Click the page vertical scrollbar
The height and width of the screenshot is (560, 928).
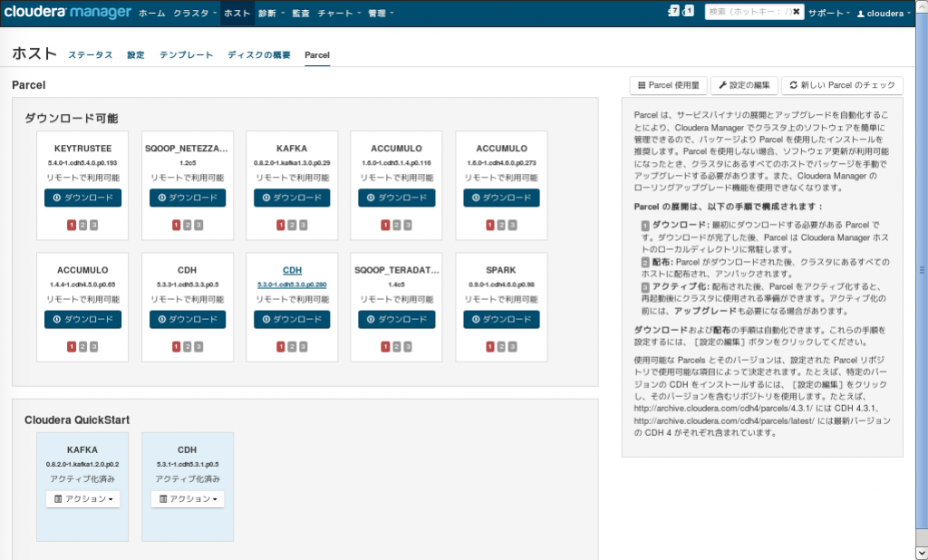coord(922,269)
